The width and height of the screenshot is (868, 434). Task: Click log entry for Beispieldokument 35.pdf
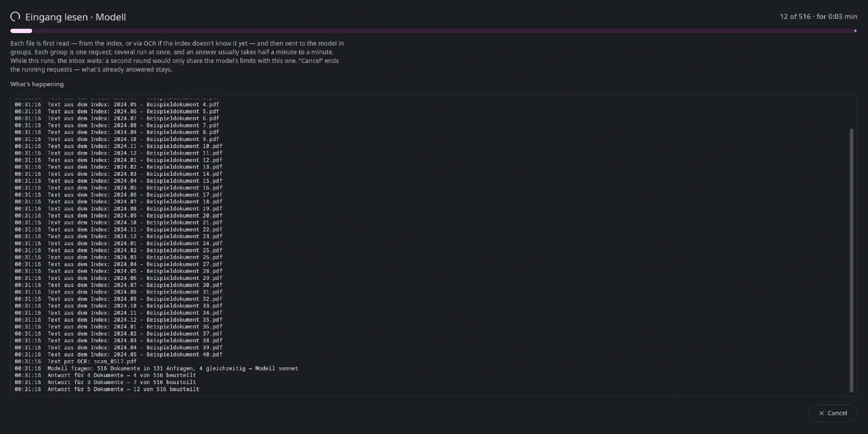(118, 320)
